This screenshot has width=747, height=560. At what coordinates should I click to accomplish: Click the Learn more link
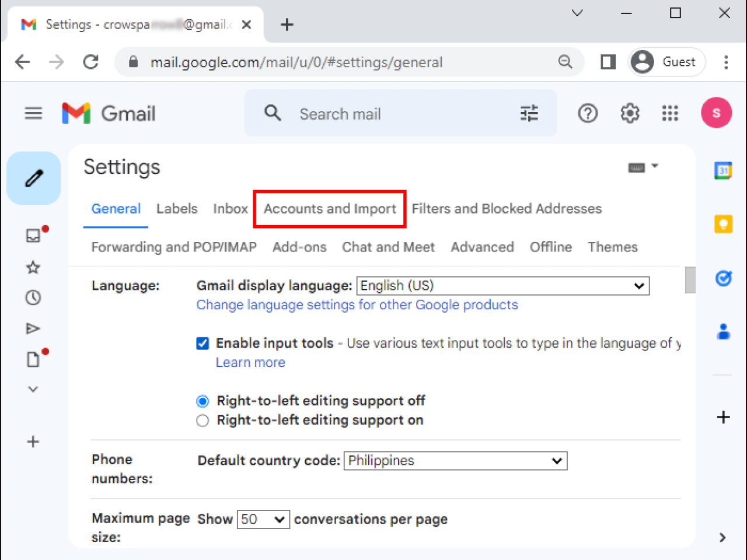point(250,362)
